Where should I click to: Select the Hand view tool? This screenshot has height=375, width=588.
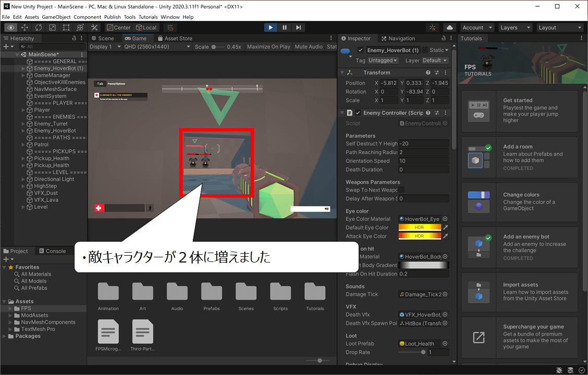pyautogui.click(x=10, y=28)
